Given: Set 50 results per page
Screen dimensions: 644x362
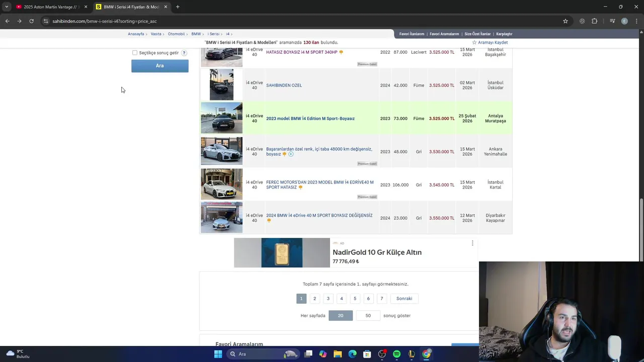Looking at the screenshot, I should tap(368, 316).
